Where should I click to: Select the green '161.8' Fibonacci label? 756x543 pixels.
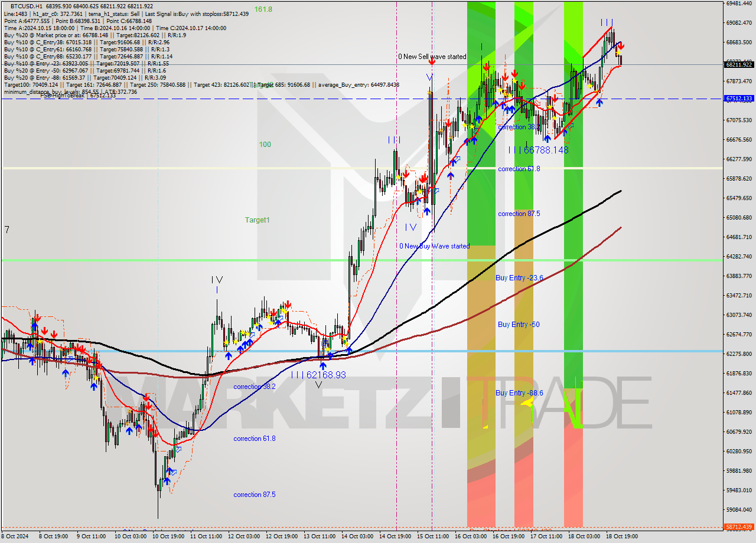click(263, 9)
